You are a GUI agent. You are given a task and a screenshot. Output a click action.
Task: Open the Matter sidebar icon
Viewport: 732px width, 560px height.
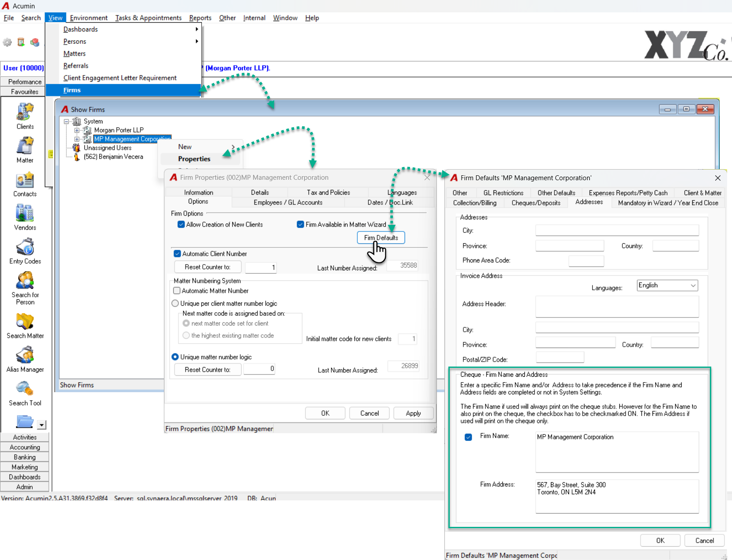[25, 145]
